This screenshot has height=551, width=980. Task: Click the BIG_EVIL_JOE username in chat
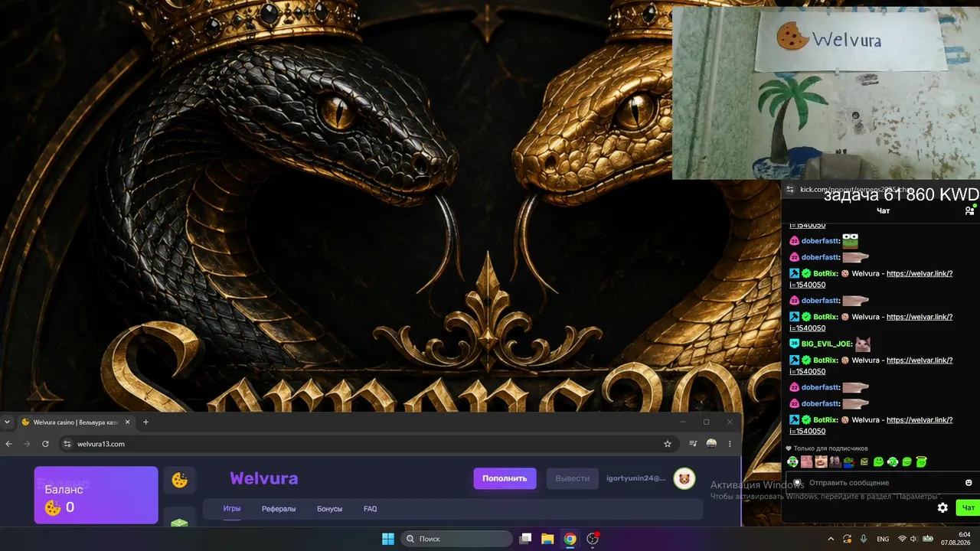pyautogui.click(x=827, y=344)
